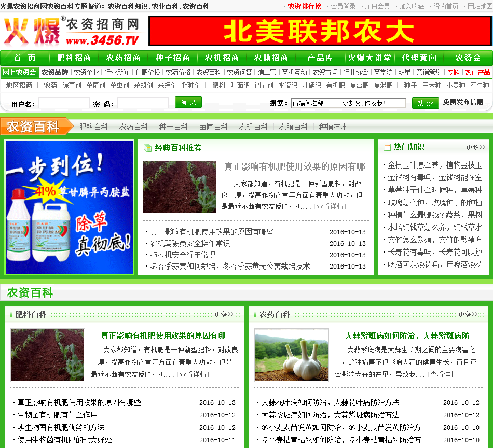
Task: Click the 经典百科推荐 section icon
Action: point(147,148)
